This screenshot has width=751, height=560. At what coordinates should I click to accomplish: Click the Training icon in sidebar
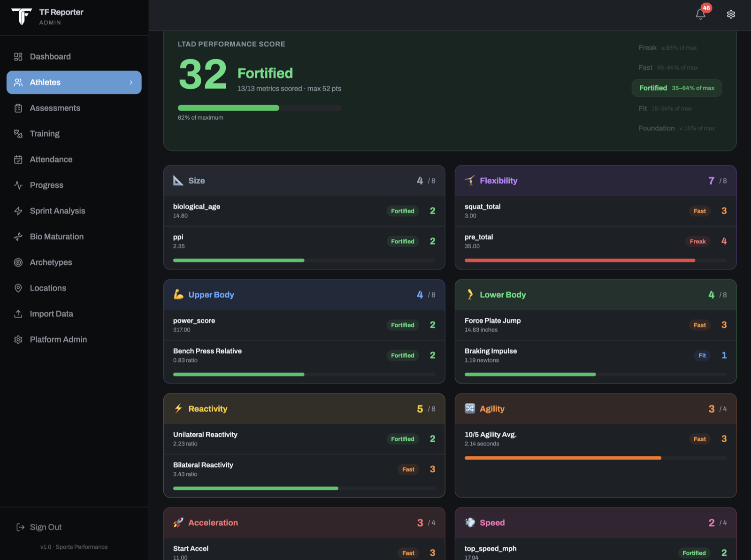click(x=18, y=134)
